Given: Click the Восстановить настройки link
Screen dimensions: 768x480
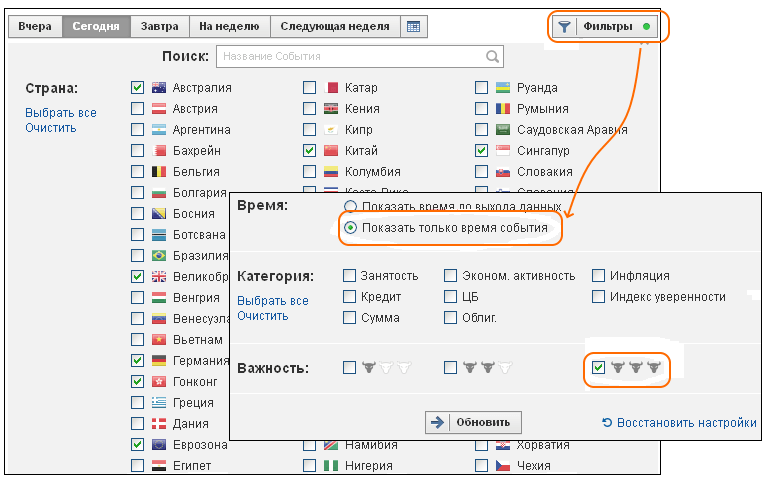Looking at the screenshot, I should 679,423.
